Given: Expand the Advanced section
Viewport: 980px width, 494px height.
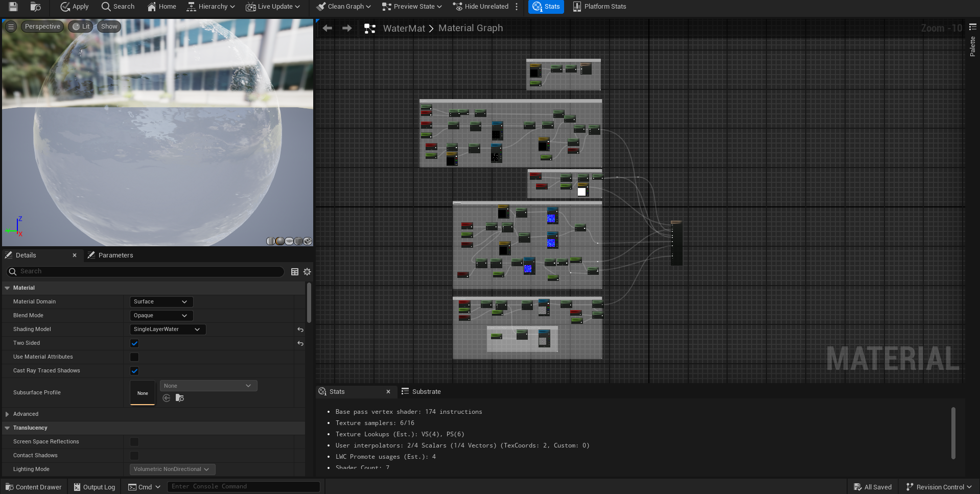Looking at the screenshot, I should pos(7,414).
